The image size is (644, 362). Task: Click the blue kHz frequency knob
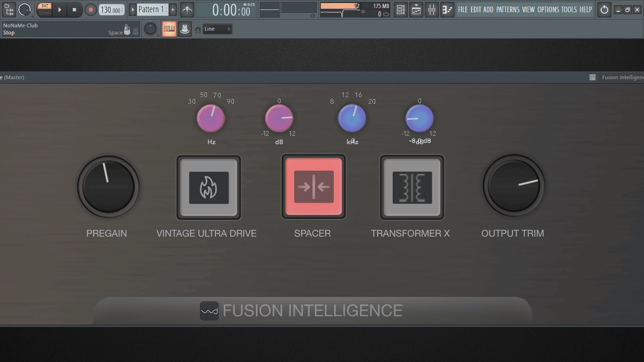352,118
